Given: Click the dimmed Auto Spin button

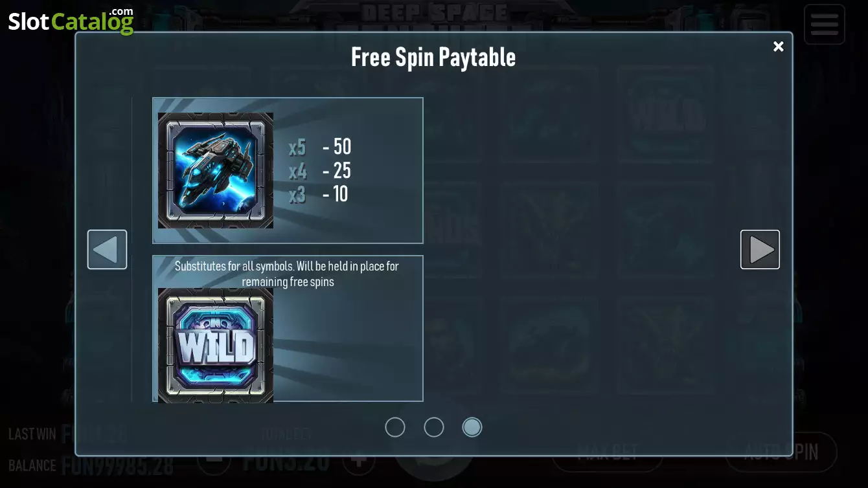Looking at the screenshot, I should point(781,451).
